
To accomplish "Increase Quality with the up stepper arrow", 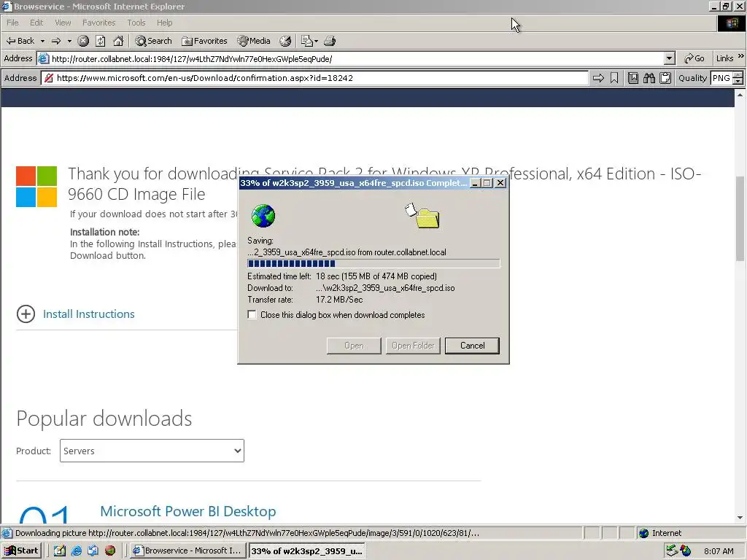I will point(738,75).
